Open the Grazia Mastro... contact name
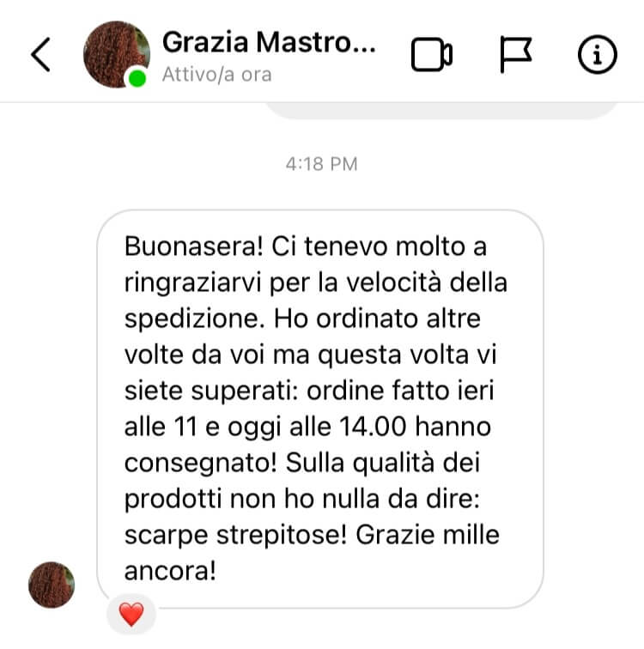644x649 pixels. coord(269,43)
